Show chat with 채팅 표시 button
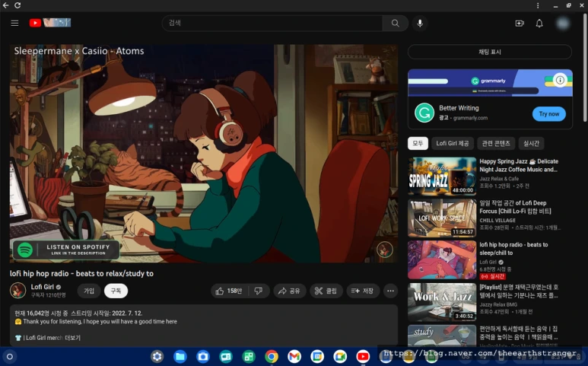 pos(490,52)
